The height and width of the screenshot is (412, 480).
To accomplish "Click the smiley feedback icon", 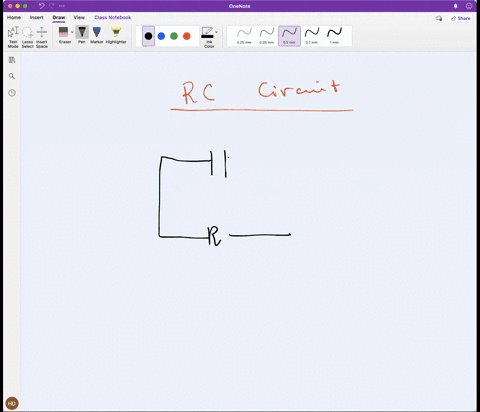I will [469, 6].
